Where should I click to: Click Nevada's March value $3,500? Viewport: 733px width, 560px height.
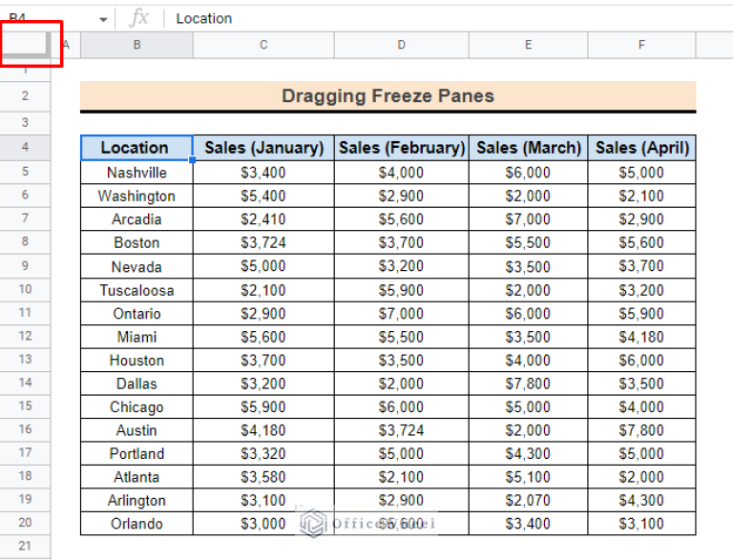[x=528, y=266]
